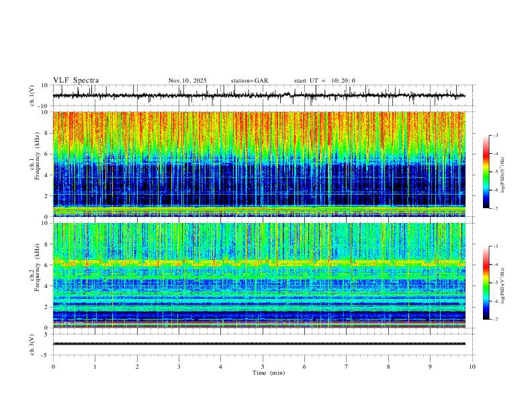The height and width of the screenshot is (411, 532).
Task: Click time axis tick label "3"
Action: 179,367
